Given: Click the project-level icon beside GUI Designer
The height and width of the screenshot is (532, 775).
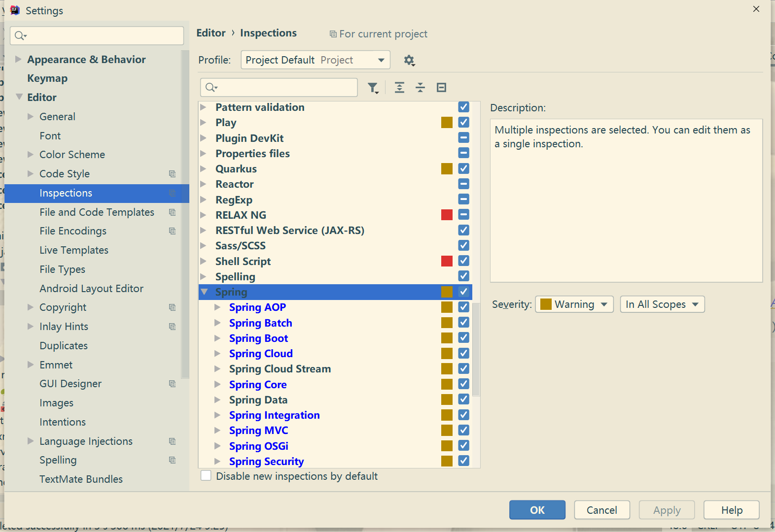Looking at the screenshot, I should [172, 384].
